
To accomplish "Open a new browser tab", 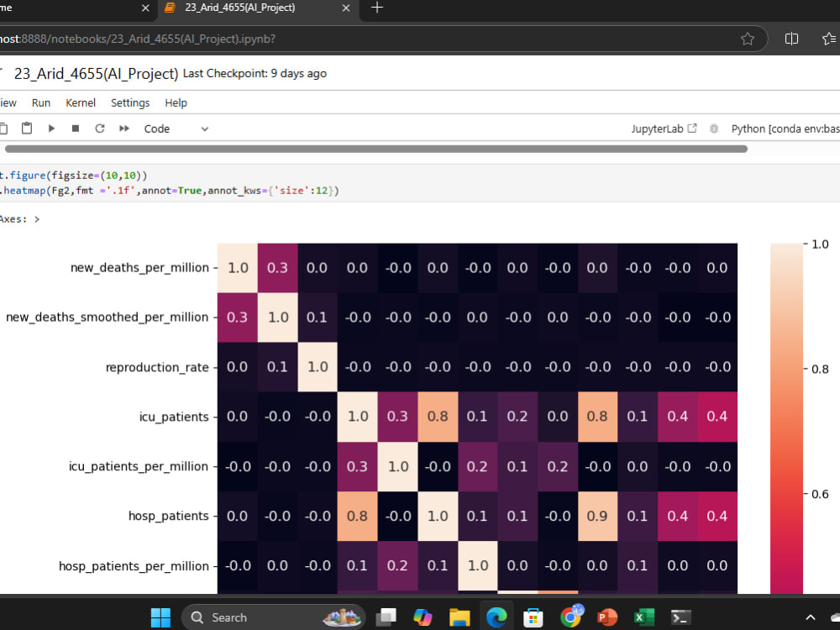I will coord(377,8).
